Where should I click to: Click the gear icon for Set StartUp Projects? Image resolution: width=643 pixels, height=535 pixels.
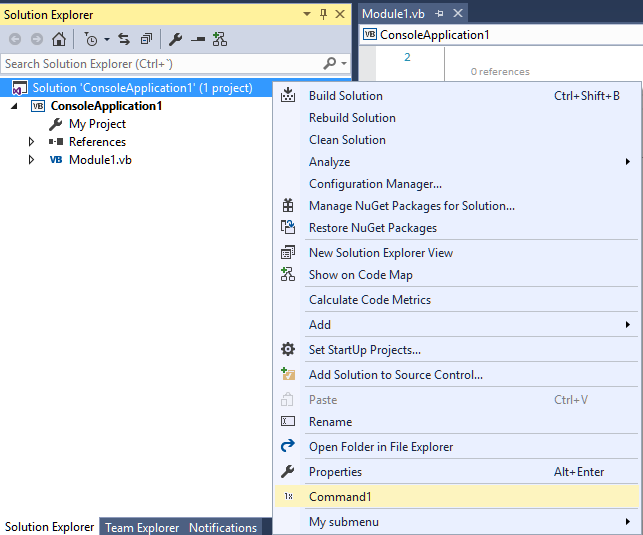coord(288,349)
